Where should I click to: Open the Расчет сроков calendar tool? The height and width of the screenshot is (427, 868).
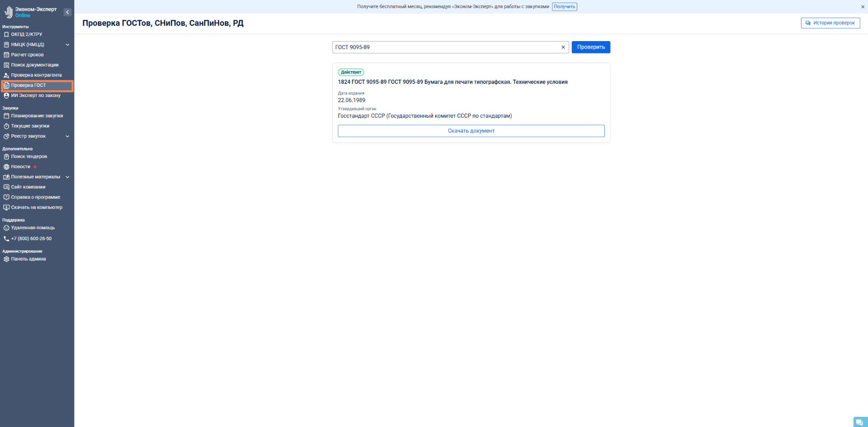[x=27, y=55]
